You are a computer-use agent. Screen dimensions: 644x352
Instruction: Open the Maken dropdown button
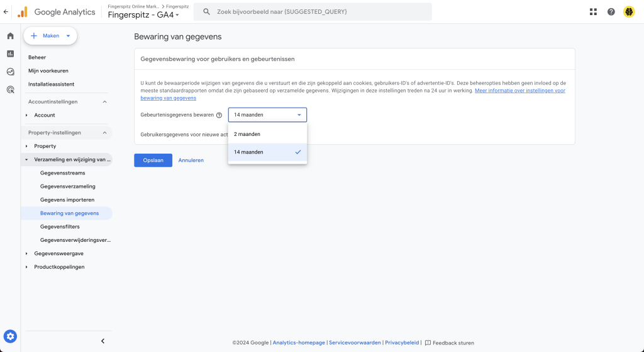pos(50,36)
